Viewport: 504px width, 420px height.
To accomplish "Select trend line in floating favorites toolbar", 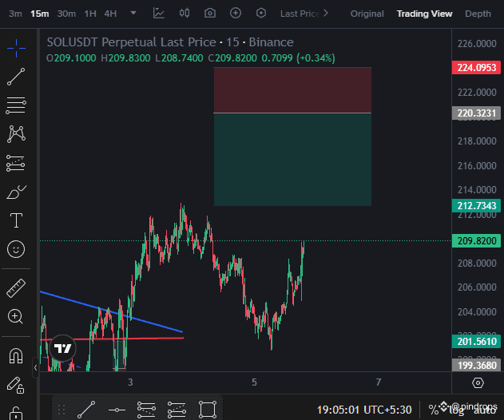I will [x=86, y=410].
